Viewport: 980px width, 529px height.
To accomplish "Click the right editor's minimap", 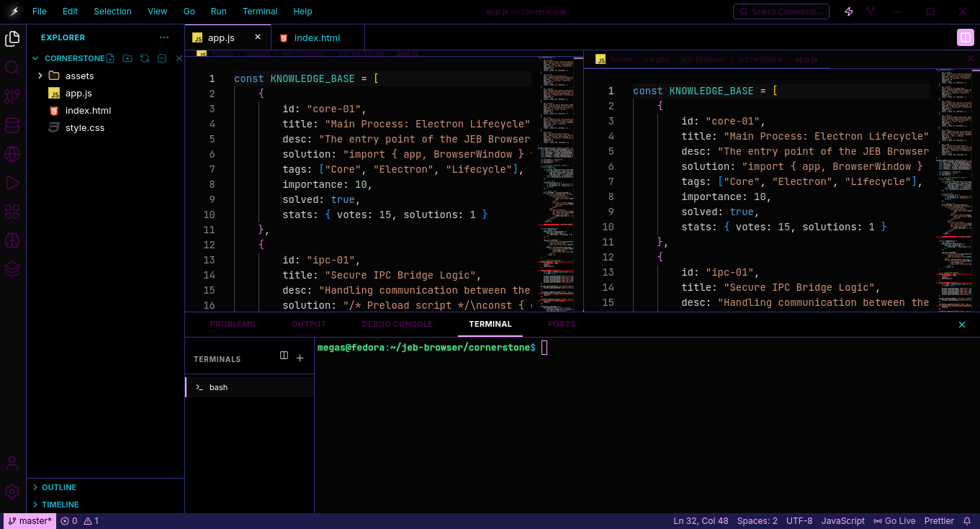I will tap(956, 190).
